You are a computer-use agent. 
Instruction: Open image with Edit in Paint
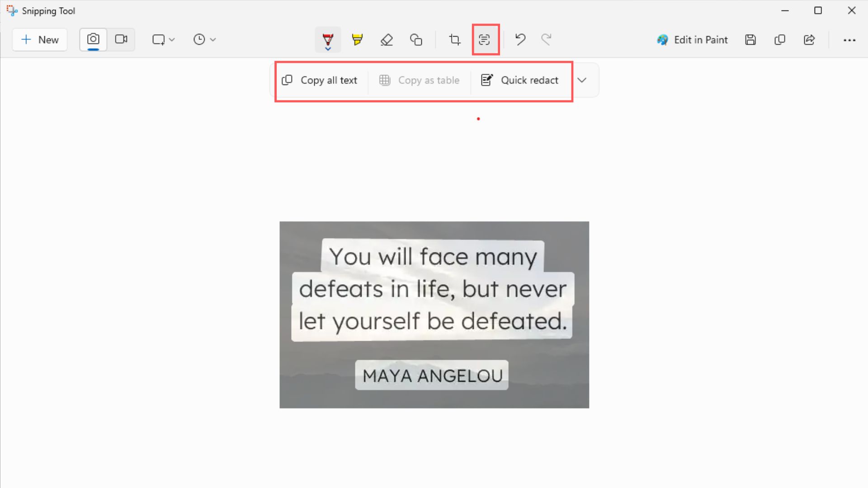[x=692, y=40]
